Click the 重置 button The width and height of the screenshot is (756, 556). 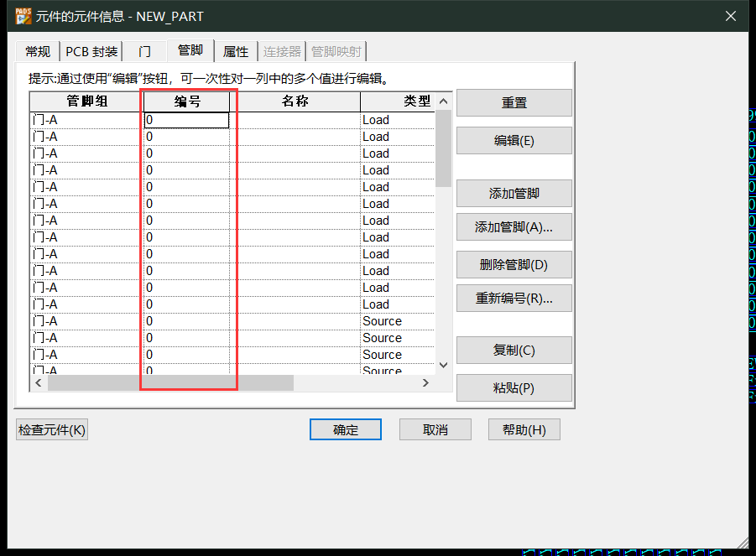514,102
